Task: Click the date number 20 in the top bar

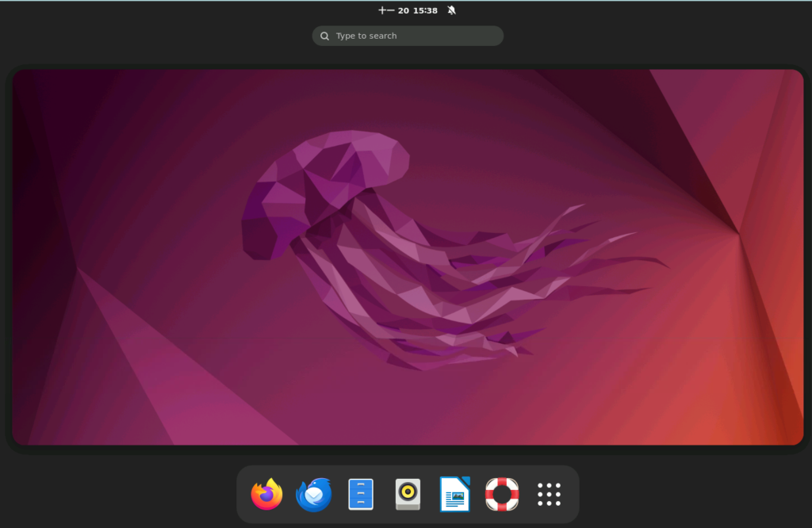Action: [404, 10]
